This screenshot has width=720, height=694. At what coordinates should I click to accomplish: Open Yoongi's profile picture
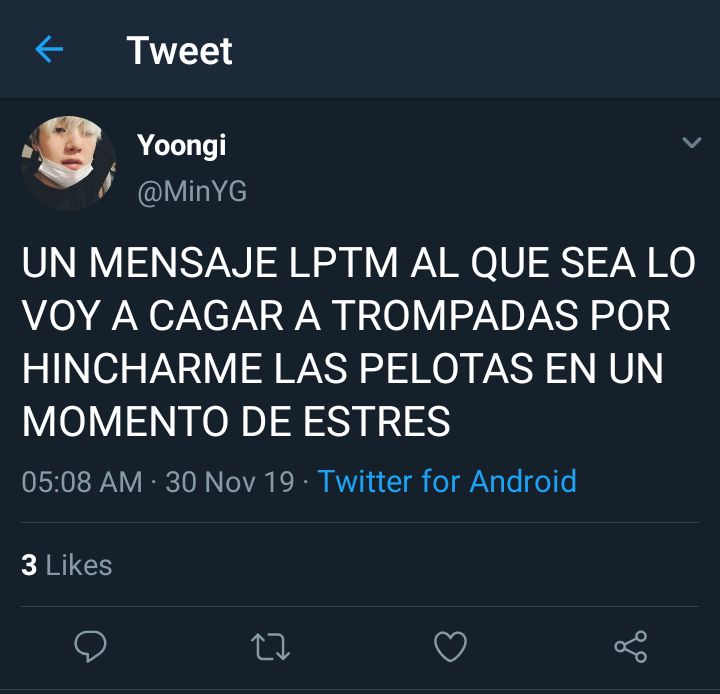(68, 164)
